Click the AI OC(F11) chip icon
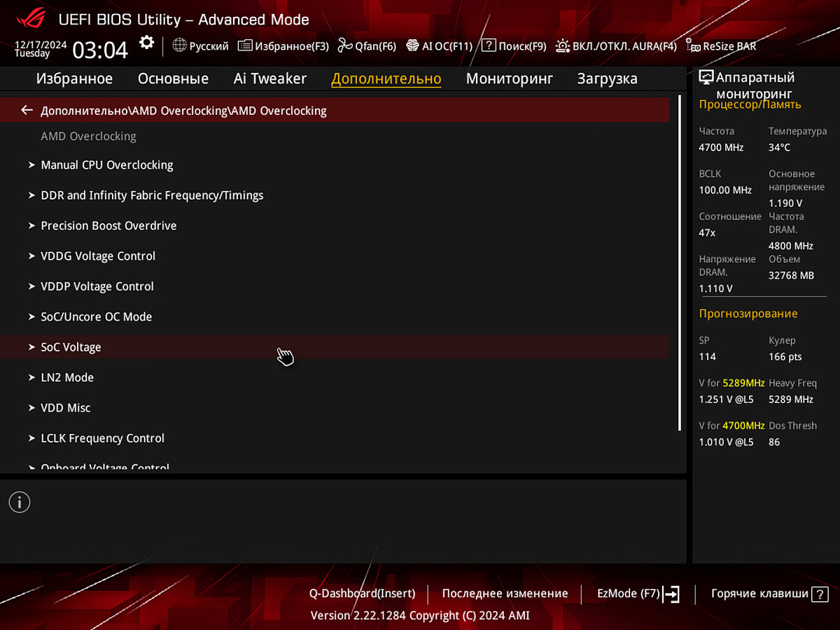The image size is (840, 630). [x=412, y=45]
